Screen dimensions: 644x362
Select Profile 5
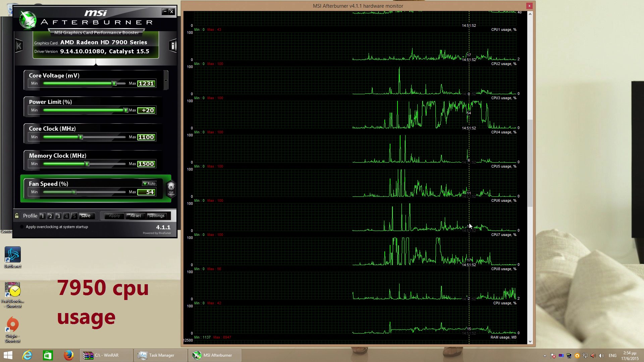coord(74,216)
